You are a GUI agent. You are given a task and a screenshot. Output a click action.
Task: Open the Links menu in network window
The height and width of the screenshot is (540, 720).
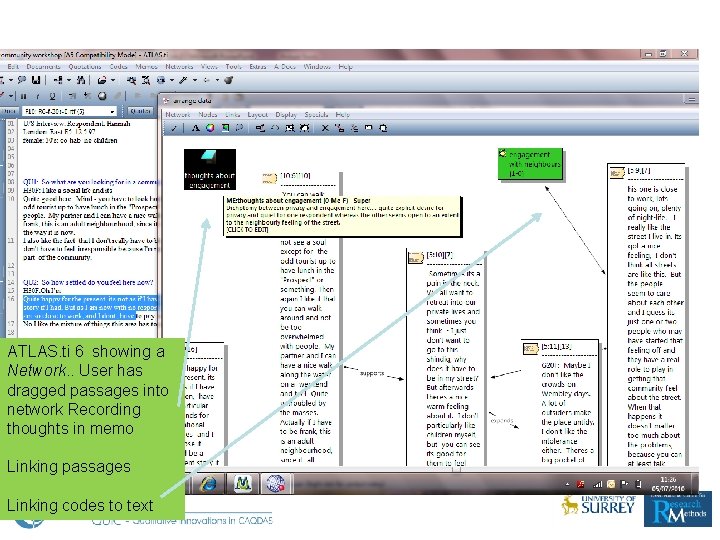[233, 114]
